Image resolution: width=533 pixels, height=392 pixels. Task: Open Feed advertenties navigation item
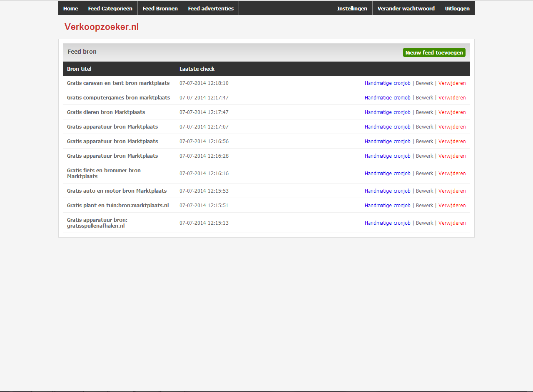coord(211,8)
